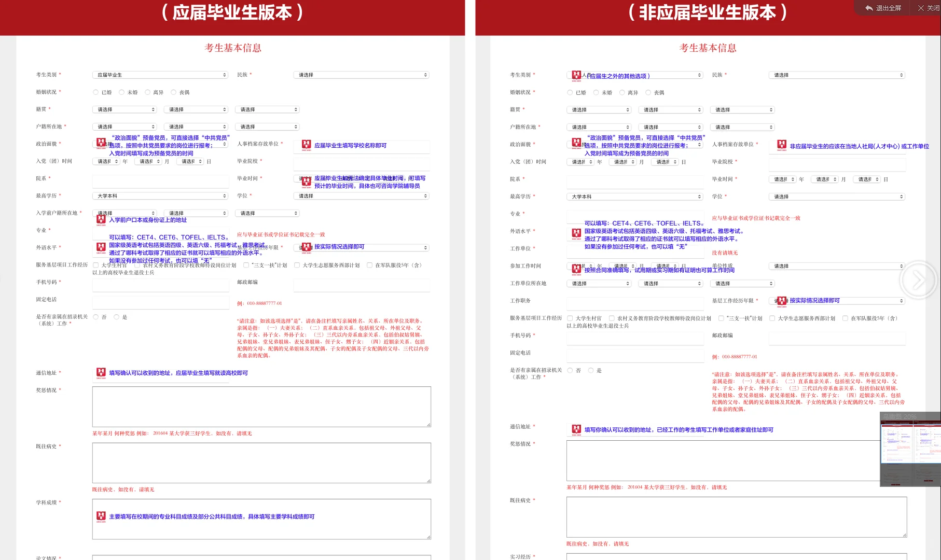Click red logo beside 人社局(人才中心) note
Screen dimensions: 941x560
[x=782, y=146]
